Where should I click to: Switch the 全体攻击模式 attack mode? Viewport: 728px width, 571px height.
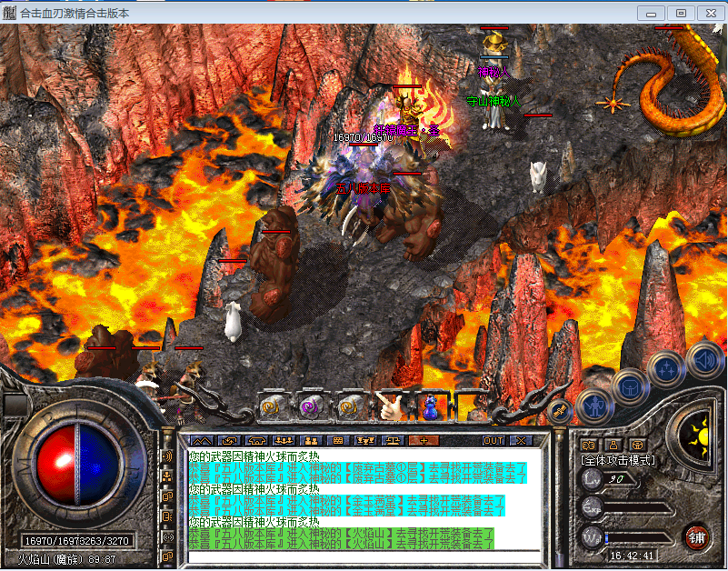(618, 460)
